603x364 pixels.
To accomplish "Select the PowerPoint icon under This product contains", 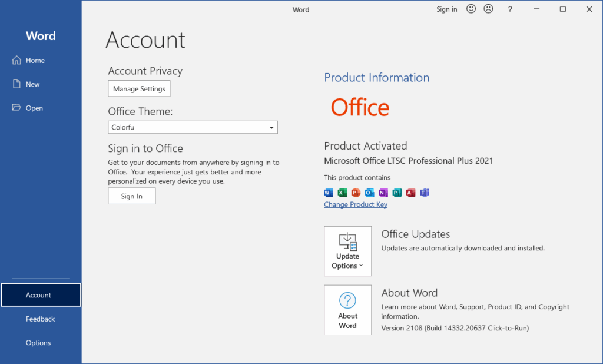I will tap(356, 193).
